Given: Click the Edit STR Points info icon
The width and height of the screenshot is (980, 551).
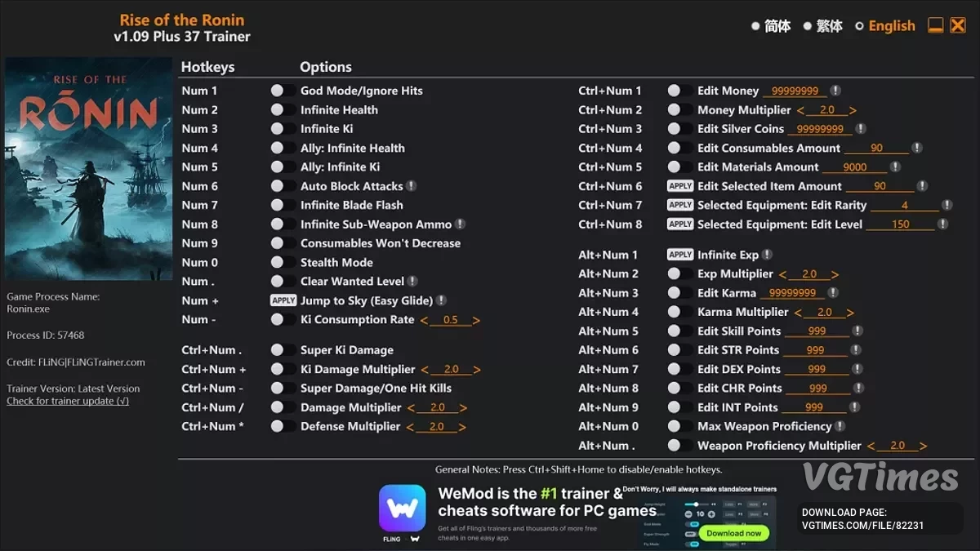Looking at the screenshot, I should [x=856, y=349].
